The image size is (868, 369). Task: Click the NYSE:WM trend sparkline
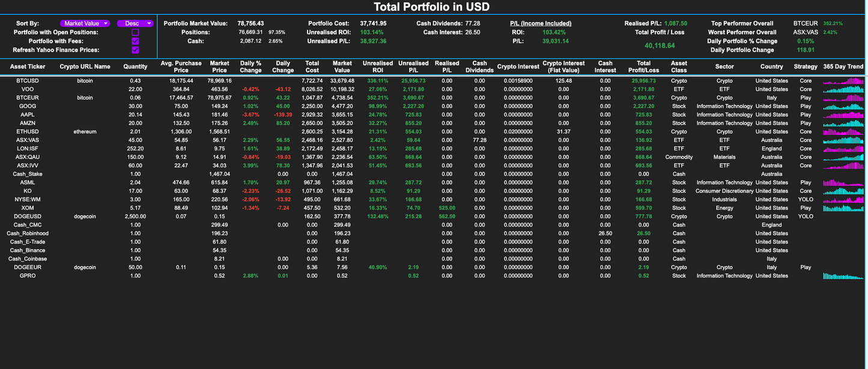tap(843, 199)
